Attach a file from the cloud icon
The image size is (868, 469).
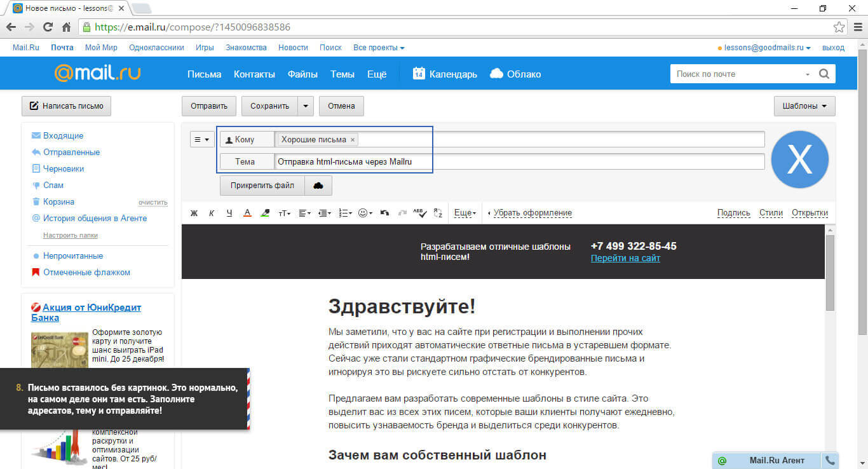(x=318, y=186)
